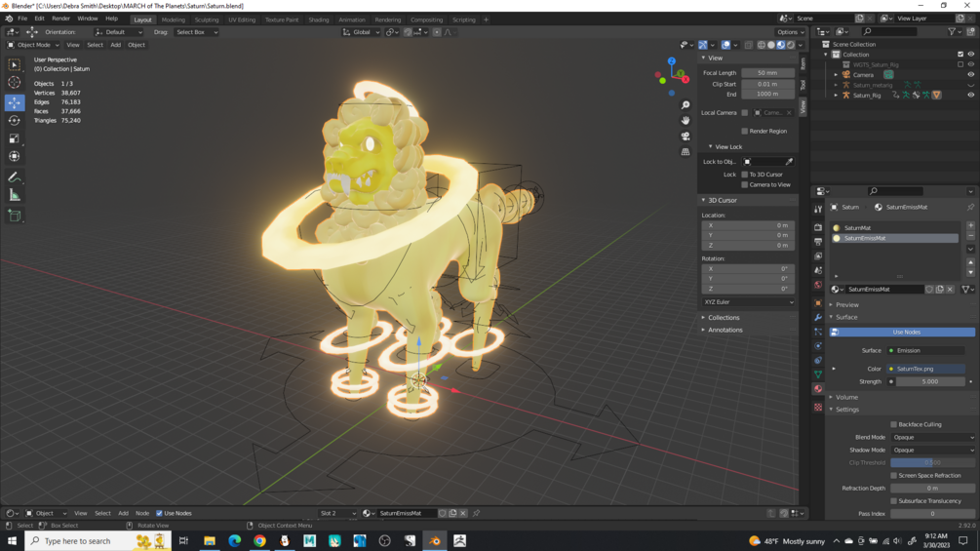Enable Screen Space Refraction checkbox

[x=894, y=475]
